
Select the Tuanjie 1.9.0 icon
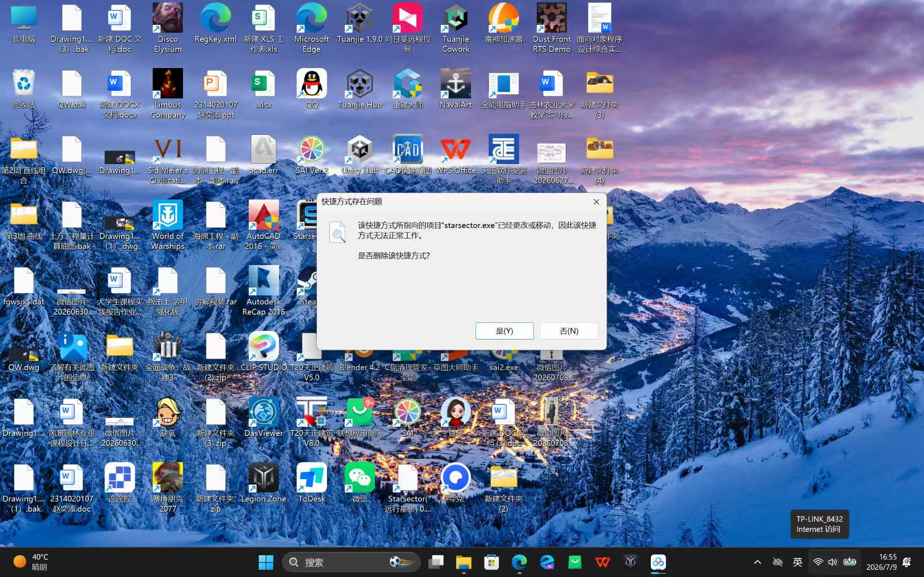pos(360,24)
